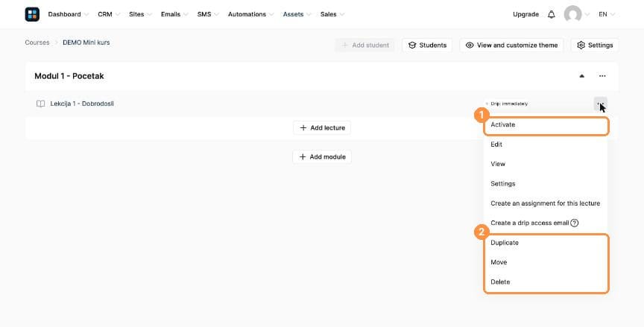644x327 pixels.
Task: Go to Courses breadcrumb
Action: 37,42
